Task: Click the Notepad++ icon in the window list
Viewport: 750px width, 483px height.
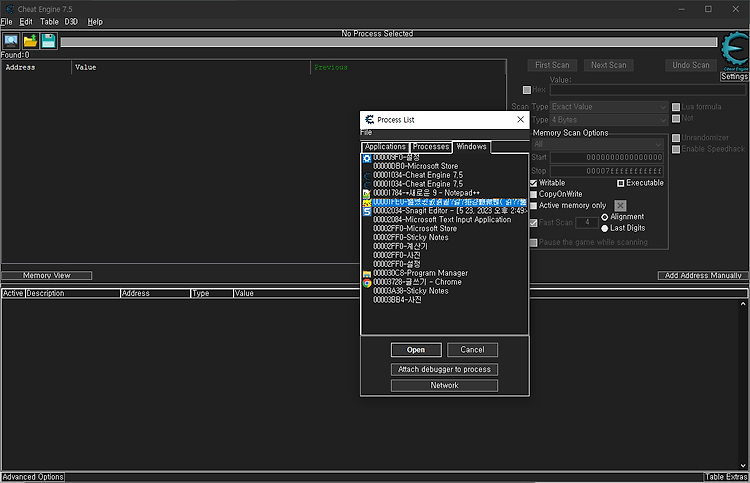Action: (x=367, y=194)
